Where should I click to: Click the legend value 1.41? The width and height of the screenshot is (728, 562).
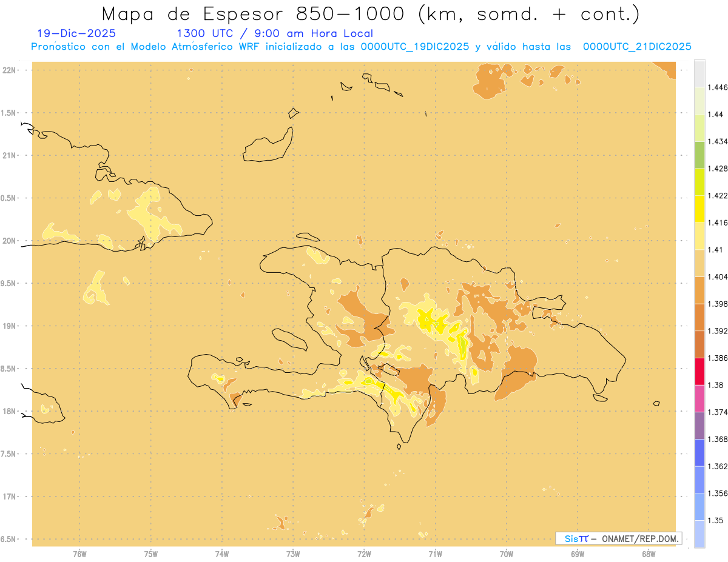pos(716,249)
